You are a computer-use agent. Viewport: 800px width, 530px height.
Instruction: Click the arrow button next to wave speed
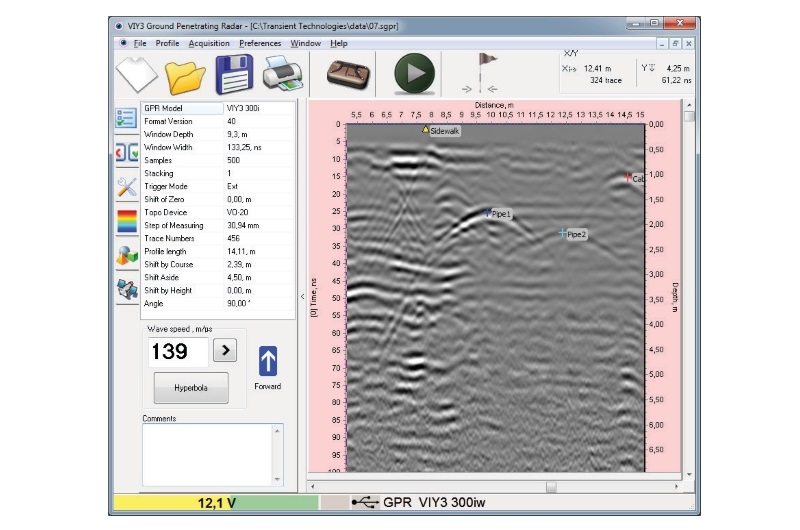pyautogui.click(x=225, y=350)
